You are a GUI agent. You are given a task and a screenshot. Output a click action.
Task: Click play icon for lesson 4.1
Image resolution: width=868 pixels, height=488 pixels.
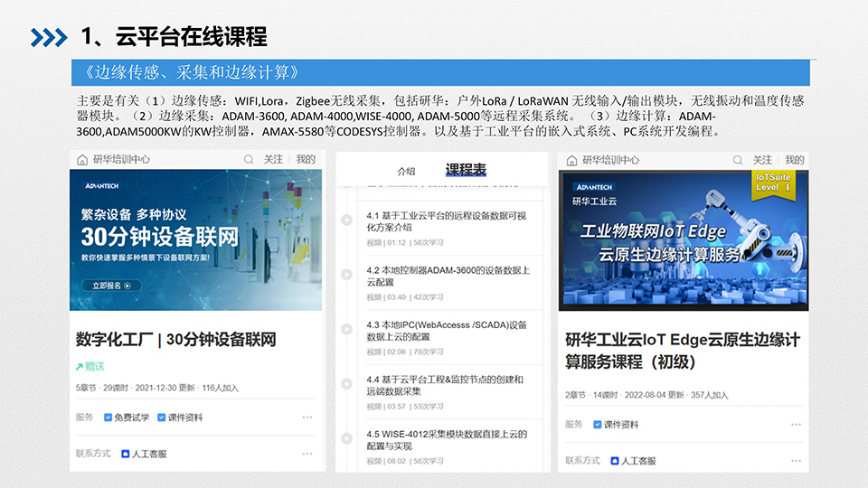346,220
